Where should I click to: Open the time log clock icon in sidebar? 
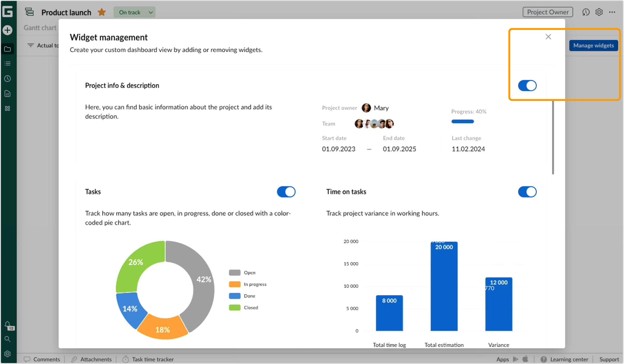(7, 79)
